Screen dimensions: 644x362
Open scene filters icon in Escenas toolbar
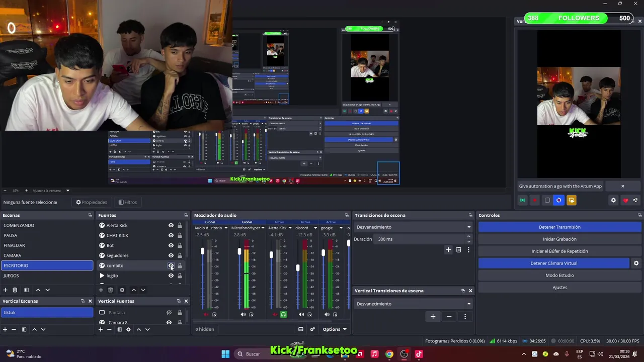(x=26, y=290)
